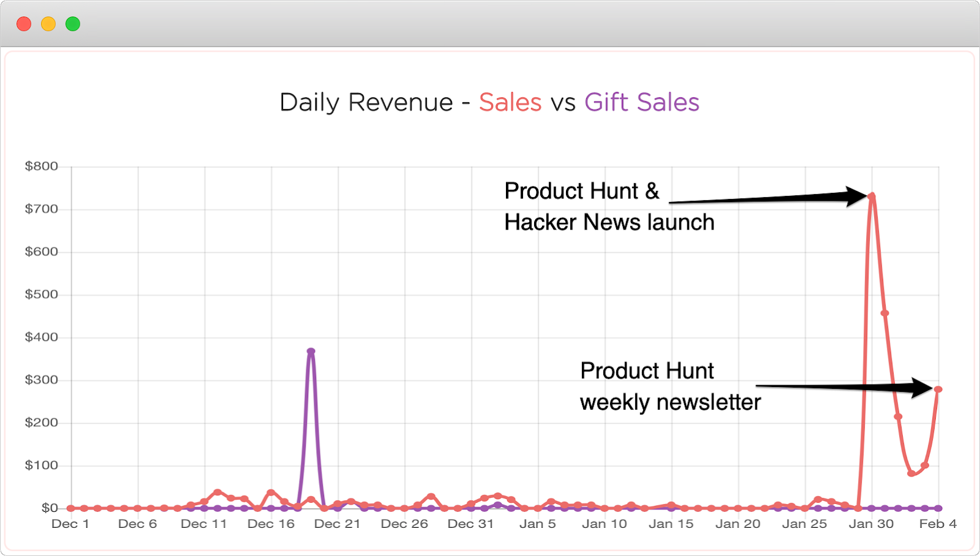This screenshot has height=556, width=980.
Task: Click the $100 y-axis label
Action: tap(41, 465)
